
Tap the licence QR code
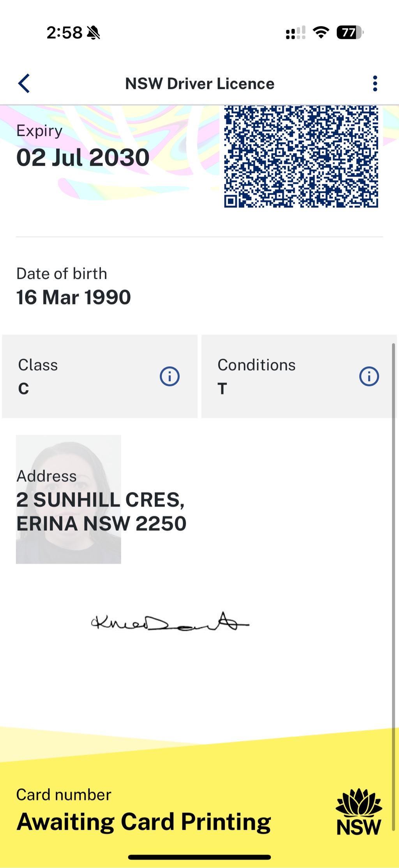(x=301, y=157)
